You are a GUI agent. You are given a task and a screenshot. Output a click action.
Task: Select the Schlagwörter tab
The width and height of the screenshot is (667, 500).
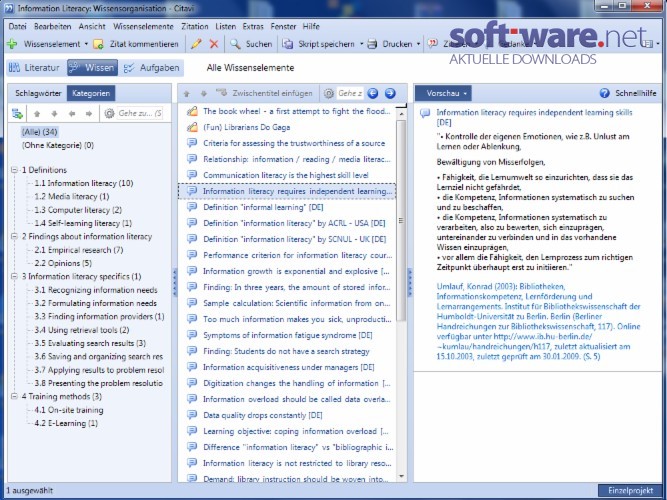tap(38, 93)
